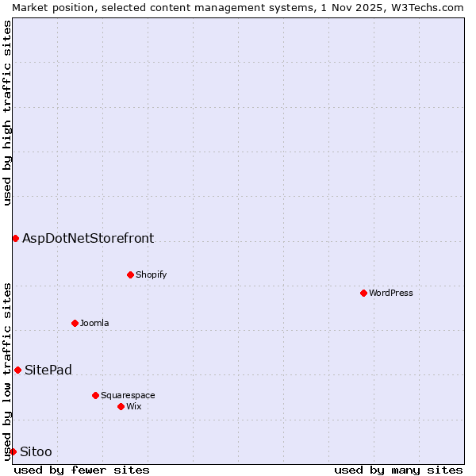
Task: Click the 'used by high traffic sites' label
Action: pos(7,113)
